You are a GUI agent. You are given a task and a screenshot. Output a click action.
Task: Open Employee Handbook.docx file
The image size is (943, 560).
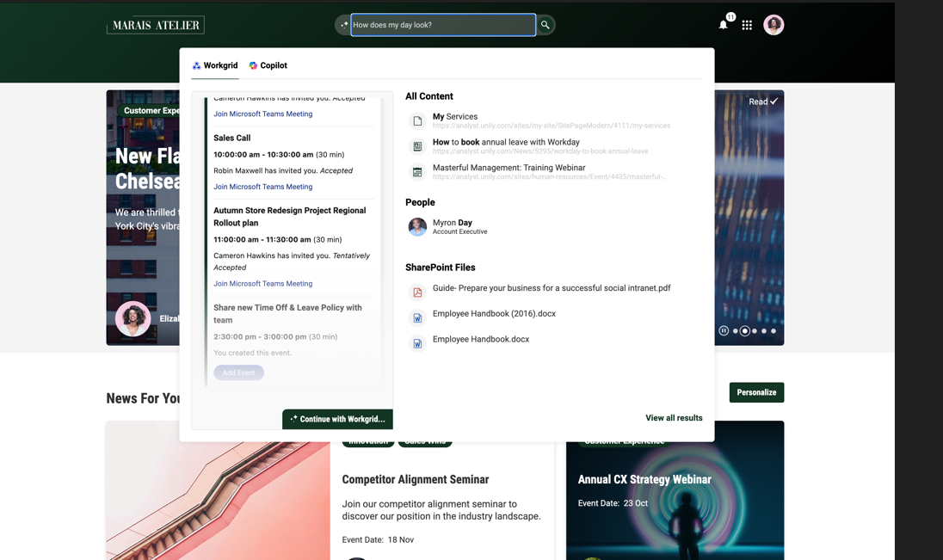click(480, 339)
